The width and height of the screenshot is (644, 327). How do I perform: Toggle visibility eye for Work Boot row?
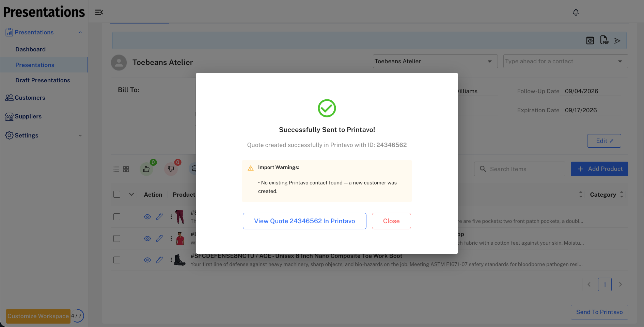147,260
